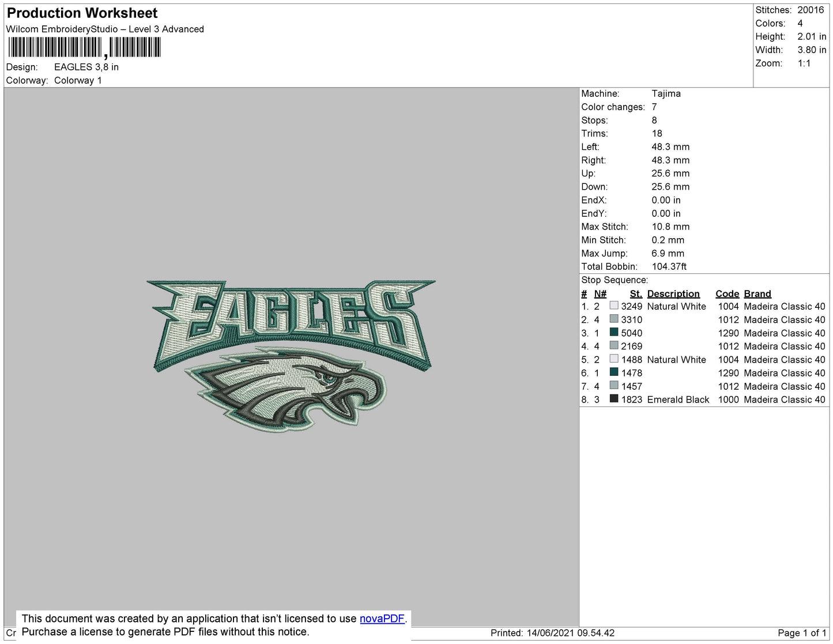Click the Production Worksheet title
833x644 pixels.
click(x=82, y=13)
